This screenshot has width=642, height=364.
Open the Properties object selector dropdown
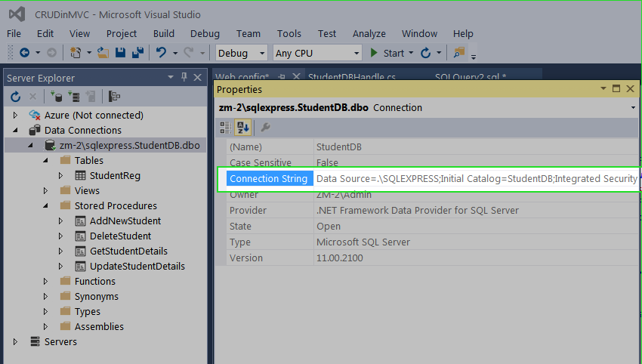click(x=634, y=108)
